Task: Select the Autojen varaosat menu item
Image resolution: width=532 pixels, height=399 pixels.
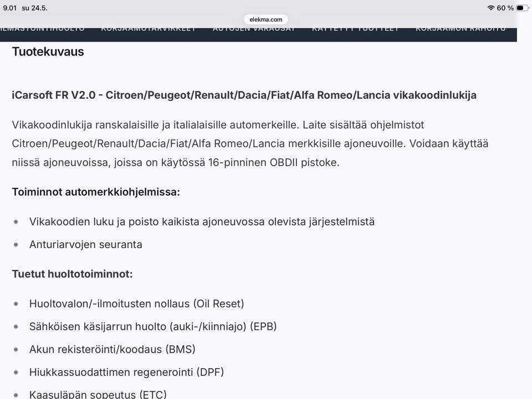Action: pyautogui.click(x=253, y=29)
